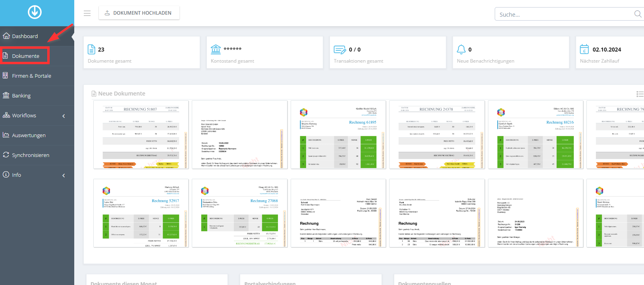Screen dimensions: 644x285
Task: Go to Firmen & Portale
Action: (37, 76)
